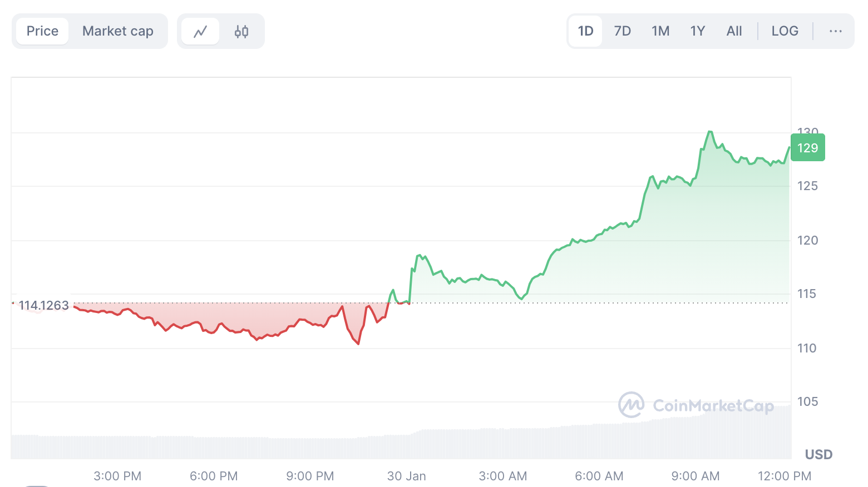Click the CoinMarketCap watermark logo
Screen dimensions: 868x487
pyautogui.click(x=696, y=405)
